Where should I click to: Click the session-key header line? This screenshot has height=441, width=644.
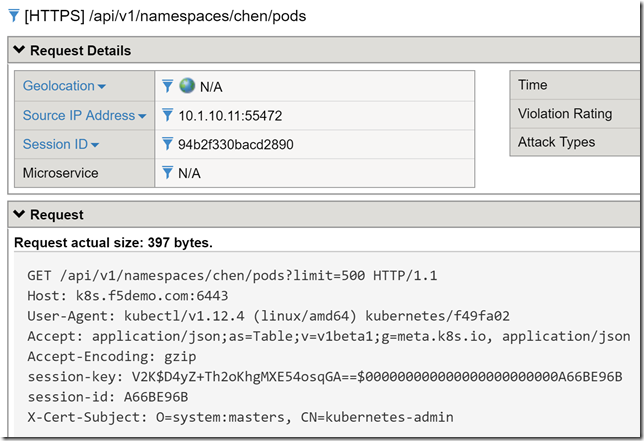click(324, 376)
